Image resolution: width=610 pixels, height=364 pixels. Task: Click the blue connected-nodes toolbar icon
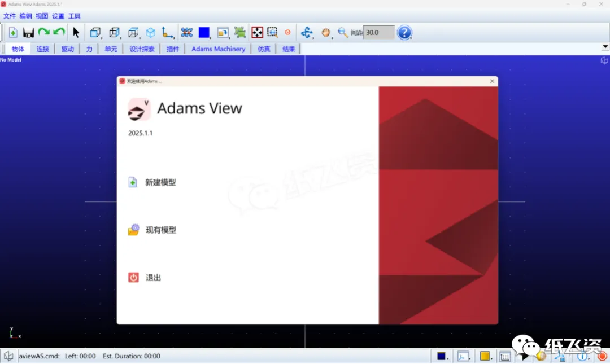click(187, 32)
